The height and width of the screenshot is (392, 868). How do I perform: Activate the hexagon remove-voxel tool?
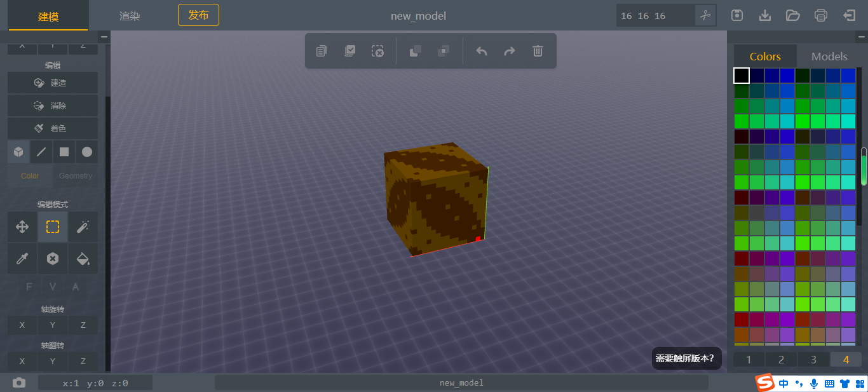pos(53,259)
